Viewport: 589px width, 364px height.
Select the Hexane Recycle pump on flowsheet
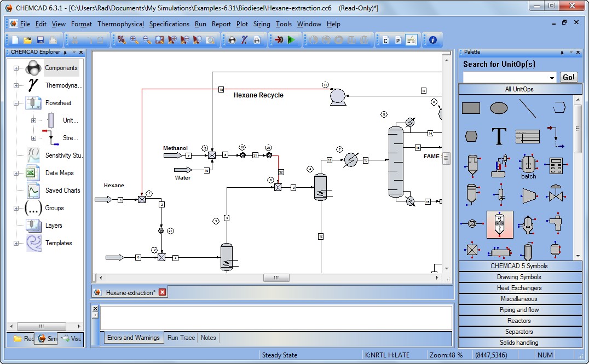338,97
